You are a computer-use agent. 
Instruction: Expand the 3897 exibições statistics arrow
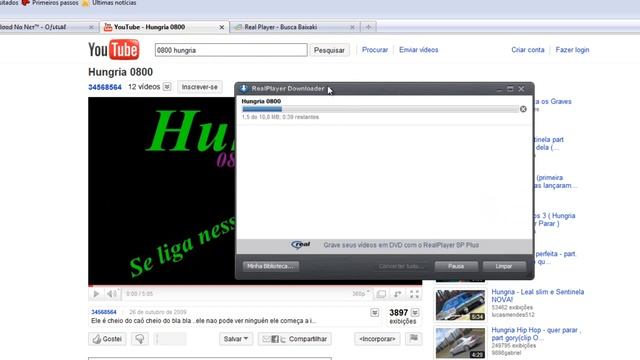415,313
